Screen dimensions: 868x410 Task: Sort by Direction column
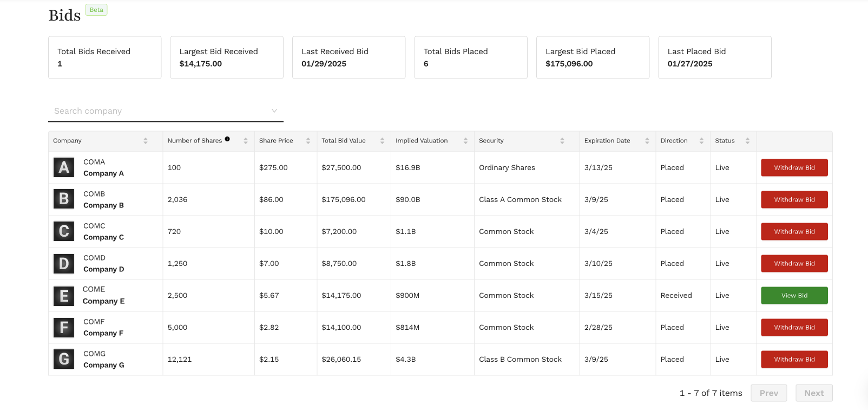[701, 141]
